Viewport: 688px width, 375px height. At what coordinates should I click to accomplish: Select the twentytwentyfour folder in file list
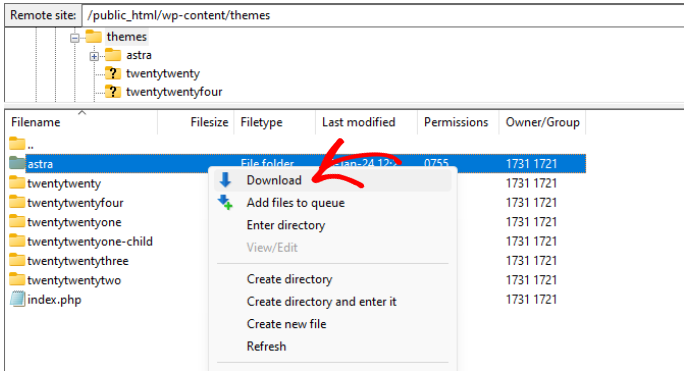tap(75, 203)
